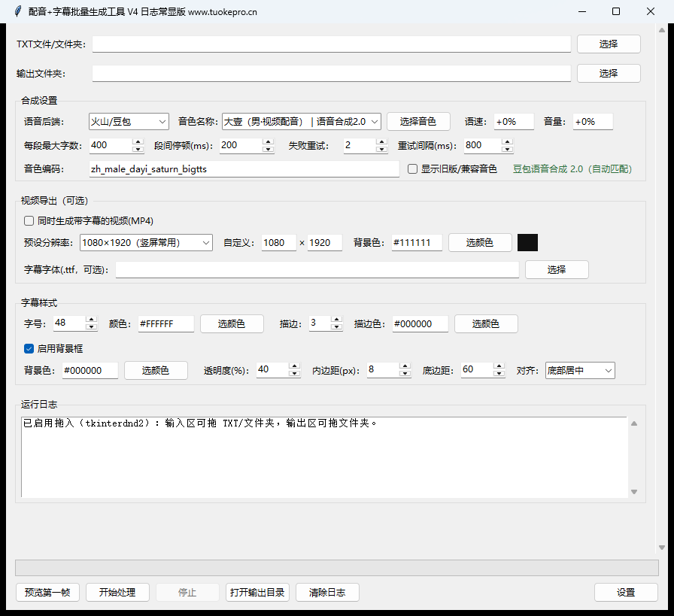Click 选择 button next to TXT文件/文件夹 field
The image size is (674, 616).
[609, 44]
